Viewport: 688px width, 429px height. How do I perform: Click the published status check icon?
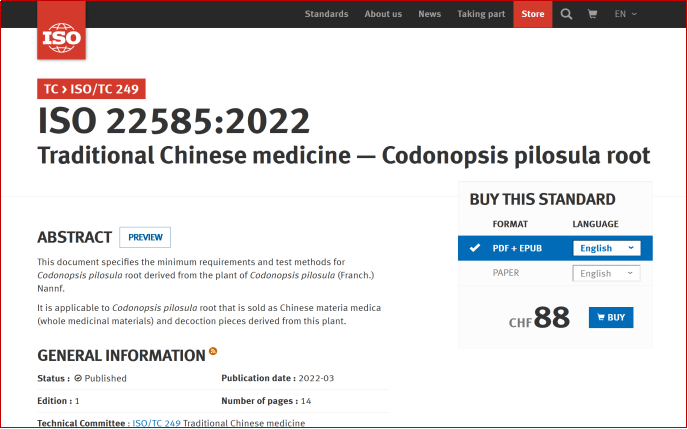pos(78,378)
